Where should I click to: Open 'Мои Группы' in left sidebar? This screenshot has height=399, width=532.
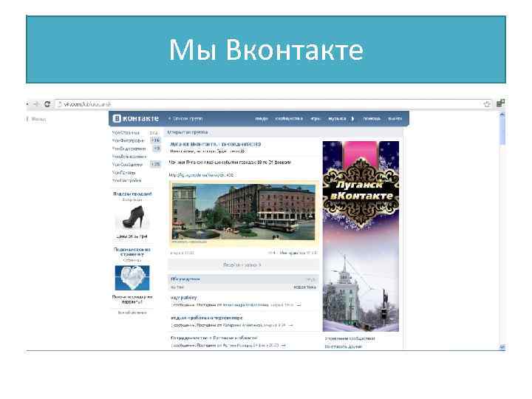click(123, 173)
